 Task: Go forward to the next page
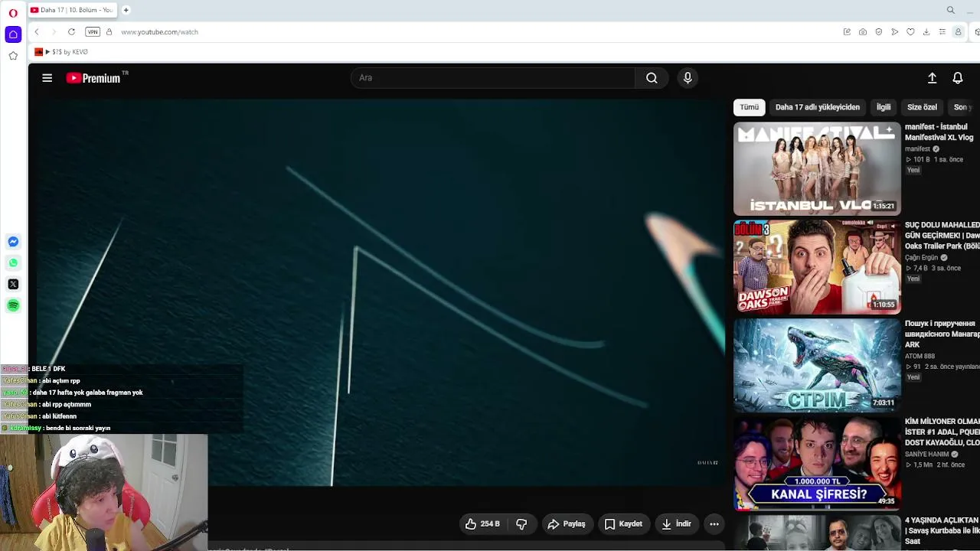click(x=54, y=32)
